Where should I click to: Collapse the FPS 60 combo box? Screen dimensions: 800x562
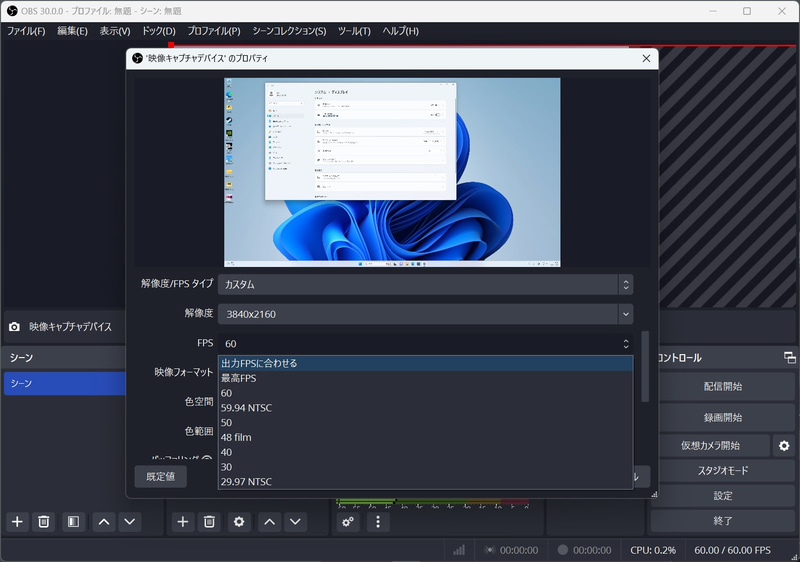[426, 344]
